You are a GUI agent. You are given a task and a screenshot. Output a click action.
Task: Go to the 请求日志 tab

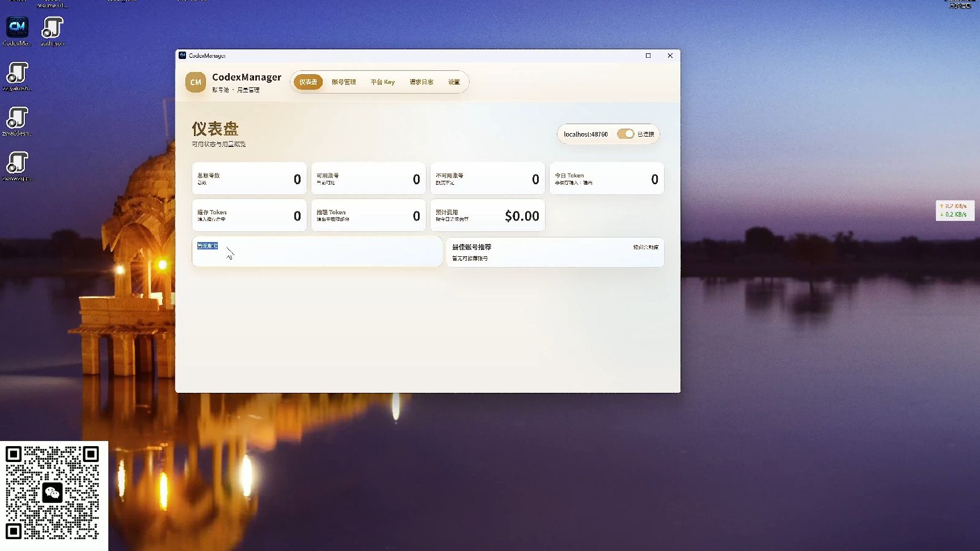[x=421, y=82]
